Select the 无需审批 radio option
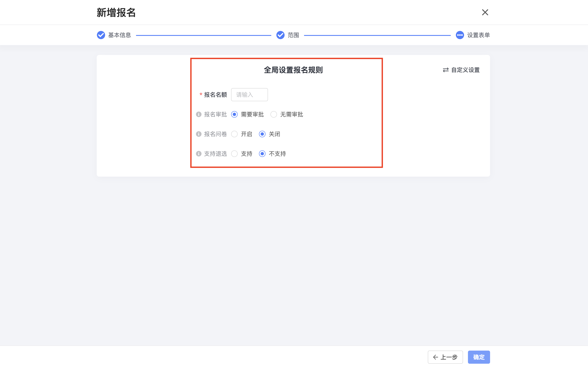Image resolution: width=588 pixels, height=368 pixels. coord(274,114)
